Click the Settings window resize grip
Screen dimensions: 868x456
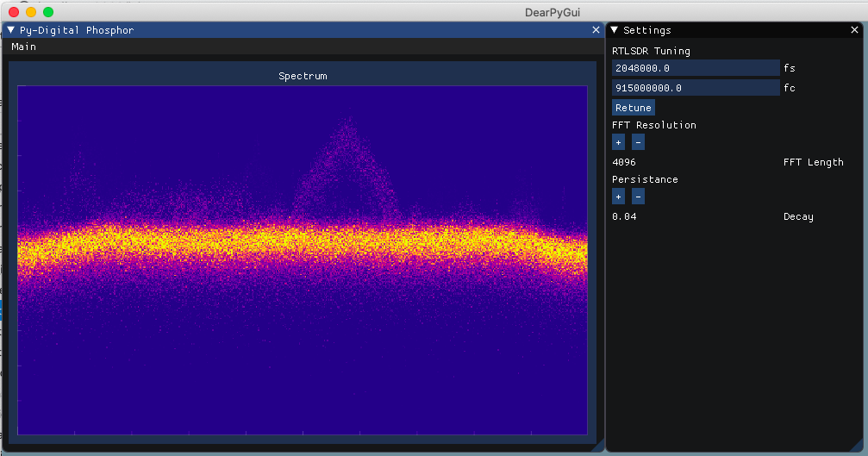coord(858,446)
